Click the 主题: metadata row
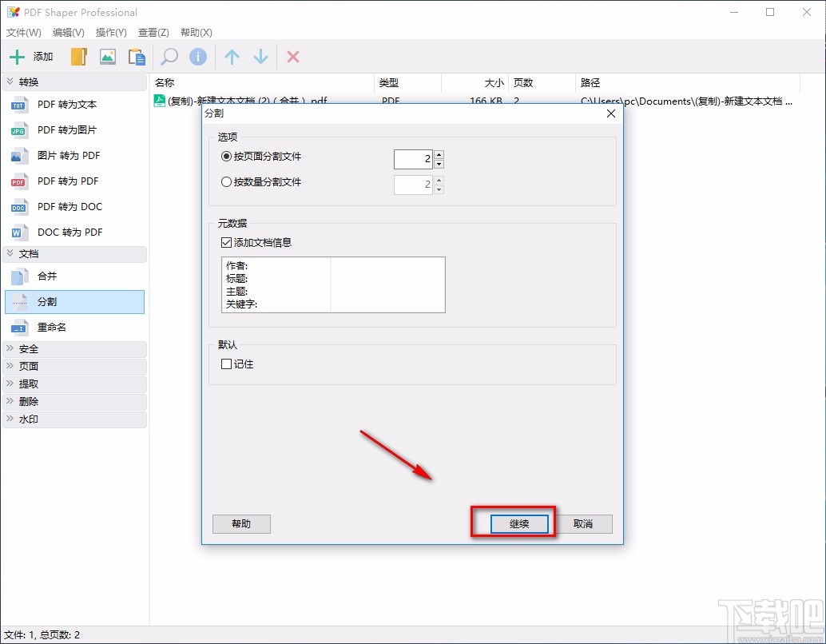The height and width of the screenshot is (644, 826). (333, 292)
